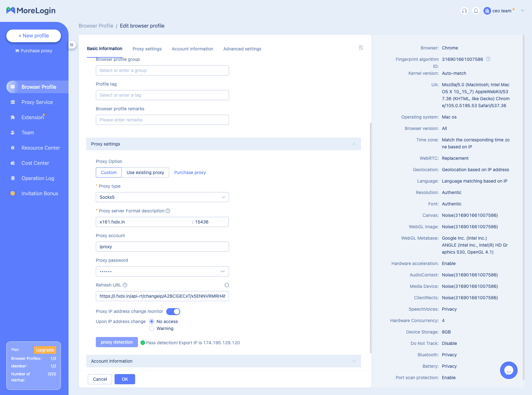The image size is (532, 395).
Task: Click the Browser profile remarks input field
Action: pos(162,120)
